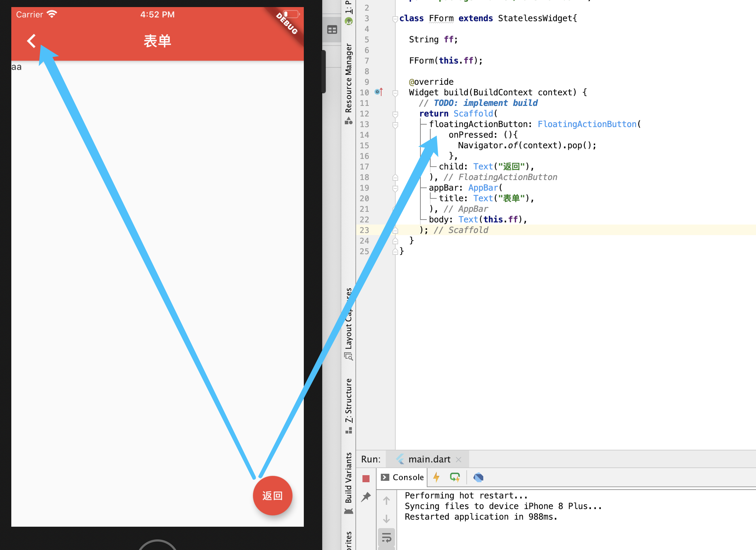Screen dimensions: 756x550
Task: Tap the 返回 floating action button
Action: tap(272, 496)
